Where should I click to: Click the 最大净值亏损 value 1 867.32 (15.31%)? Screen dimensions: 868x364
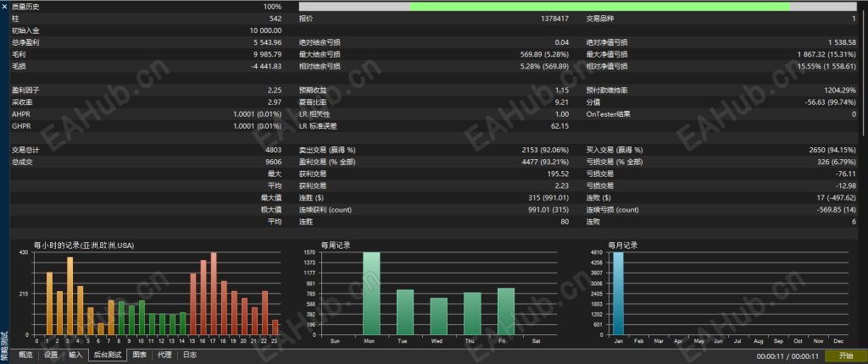pyautogui.click(x=827, y=54)
